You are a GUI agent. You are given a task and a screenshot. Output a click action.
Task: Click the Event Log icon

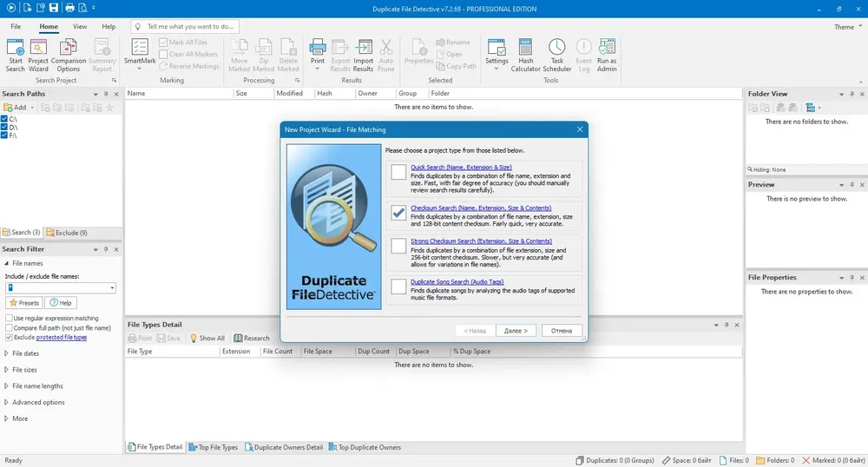click(583, 56)
